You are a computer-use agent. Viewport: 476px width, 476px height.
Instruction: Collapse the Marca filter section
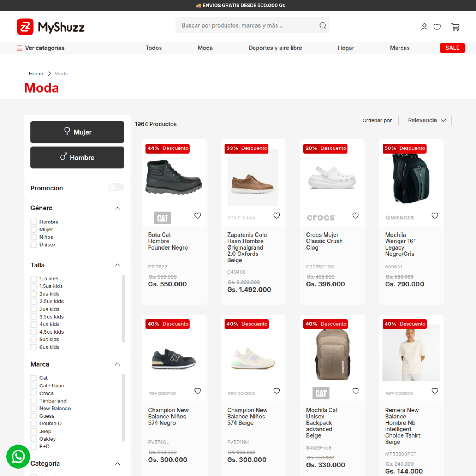pyautogui.click(x=118, y=364)
